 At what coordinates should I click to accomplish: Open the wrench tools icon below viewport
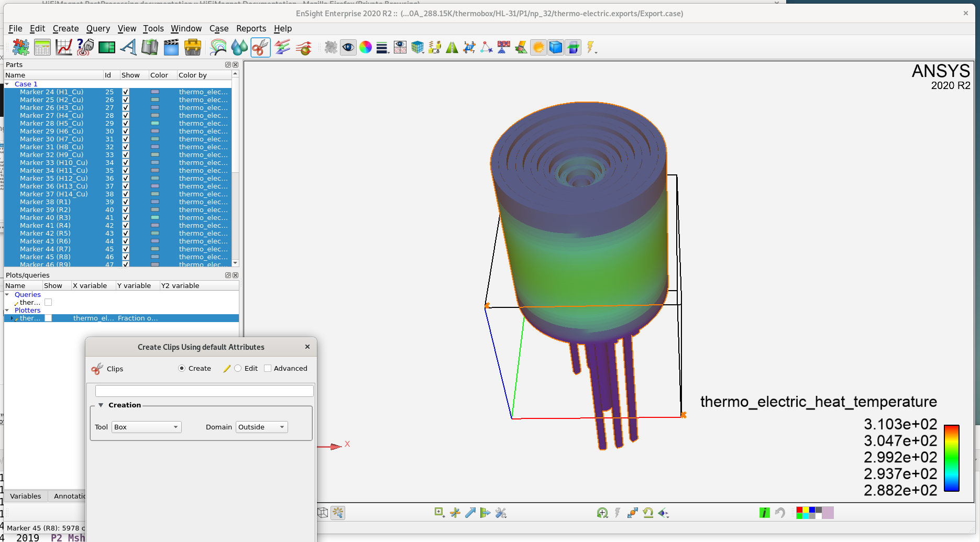(x=501, y=513)
